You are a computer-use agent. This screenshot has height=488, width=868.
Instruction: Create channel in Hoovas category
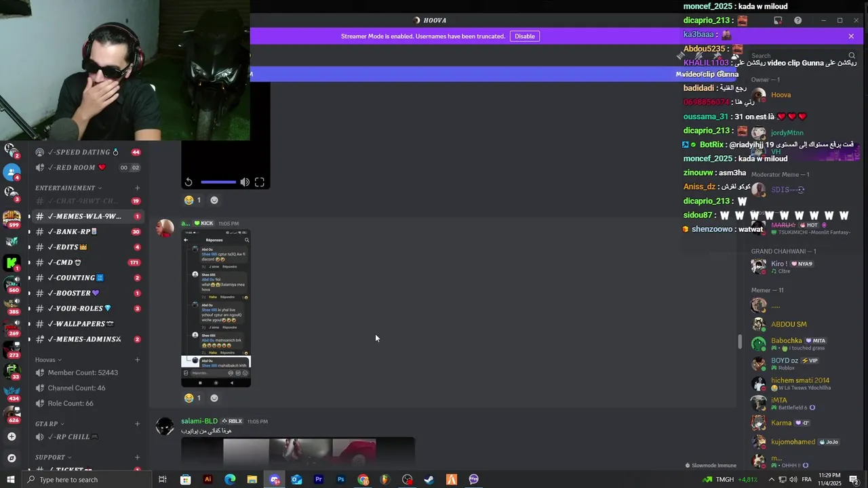[x=138, y=360]
